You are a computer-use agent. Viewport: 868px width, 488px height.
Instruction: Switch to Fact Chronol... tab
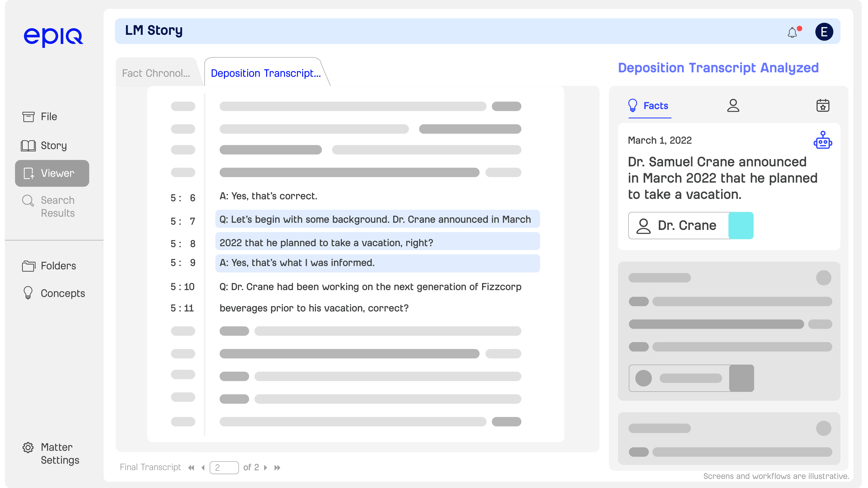pos(156,73)
